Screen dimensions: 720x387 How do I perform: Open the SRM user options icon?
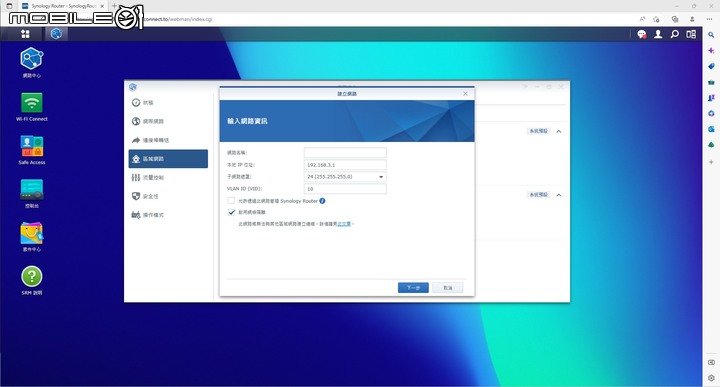658,34
